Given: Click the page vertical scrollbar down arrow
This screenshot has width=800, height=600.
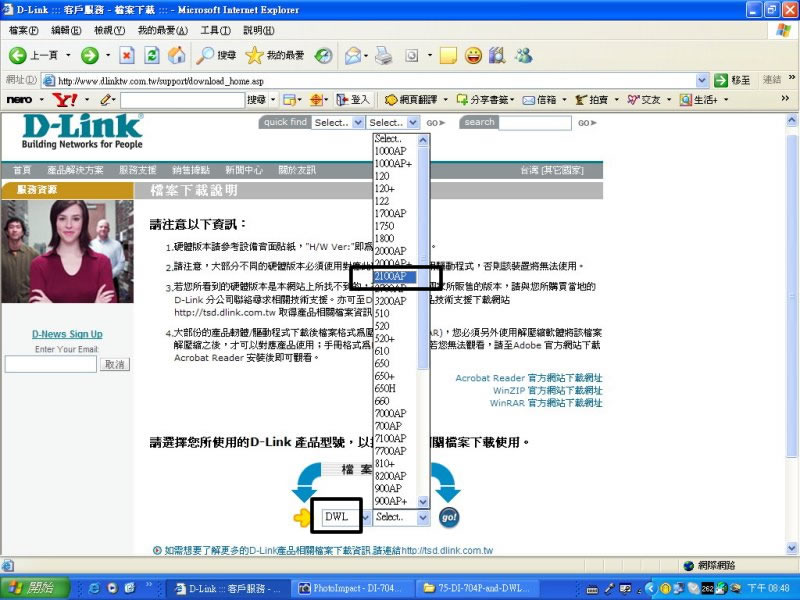Looking at the screenshot, I should click(792, 548).
